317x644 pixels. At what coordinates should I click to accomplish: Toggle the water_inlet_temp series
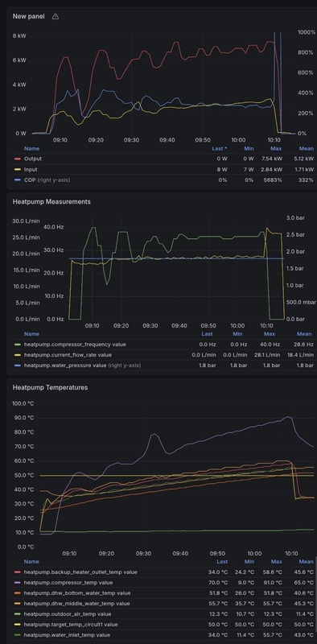67,635
